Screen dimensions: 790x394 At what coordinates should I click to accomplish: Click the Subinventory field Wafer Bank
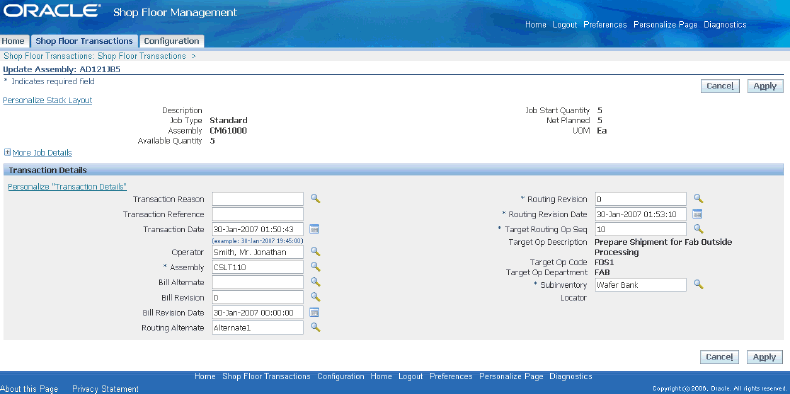641,285
